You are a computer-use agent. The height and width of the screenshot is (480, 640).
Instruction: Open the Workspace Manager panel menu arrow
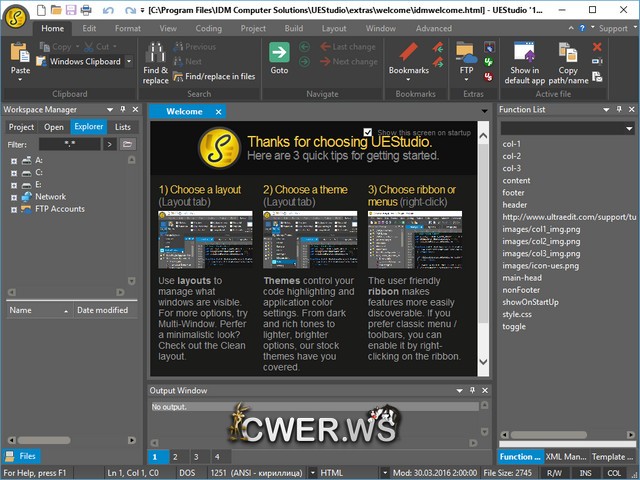pyautogui.click(x=110, y=109)
